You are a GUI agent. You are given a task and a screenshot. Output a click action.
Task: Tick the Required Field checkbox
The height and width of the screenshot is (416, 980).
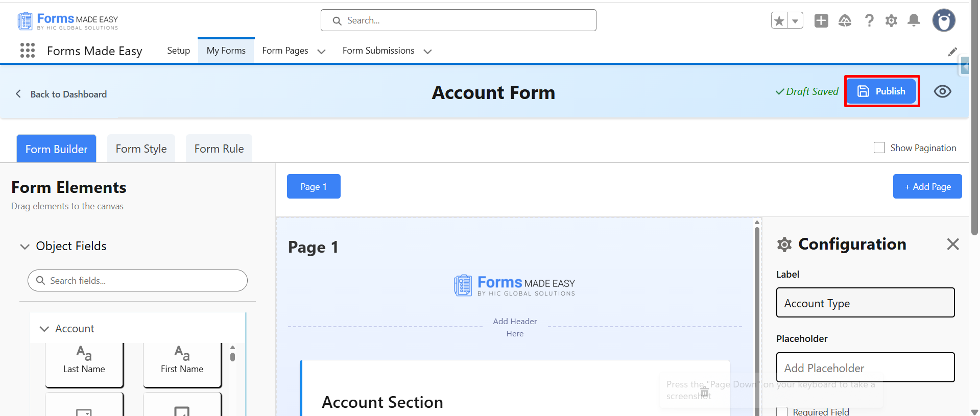coord(782,412)
